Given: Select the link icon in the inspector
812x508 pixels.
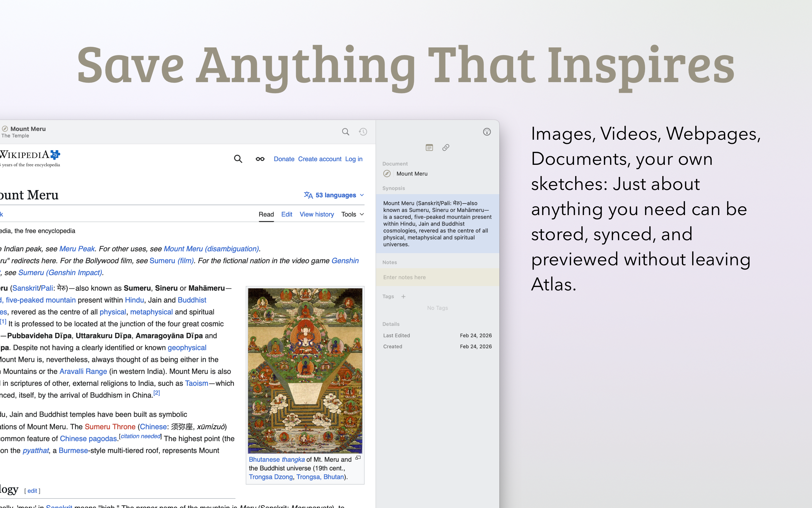Looking at the screenshot, I should [x=445, y=148].
